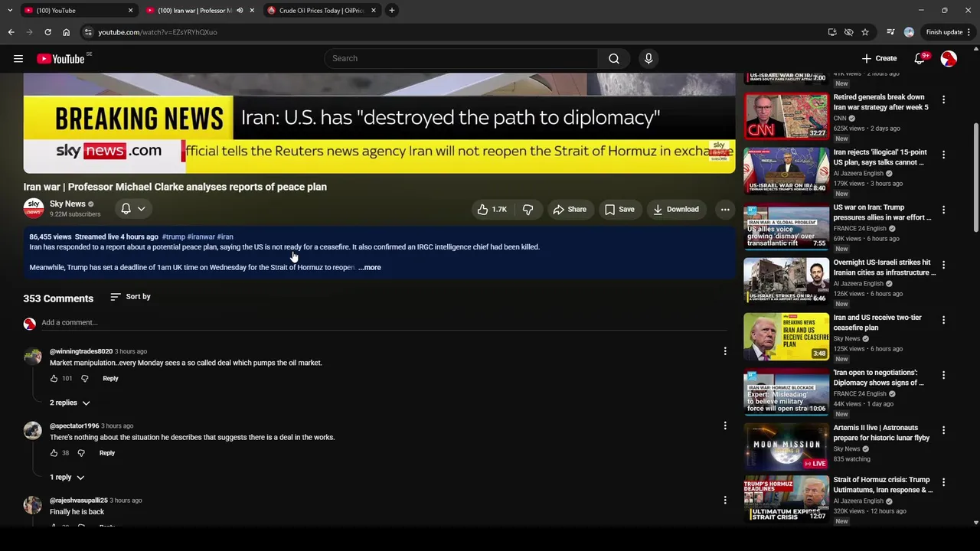Open the account avatar menu
Viewport: 980px width, 551px height.
949,58
